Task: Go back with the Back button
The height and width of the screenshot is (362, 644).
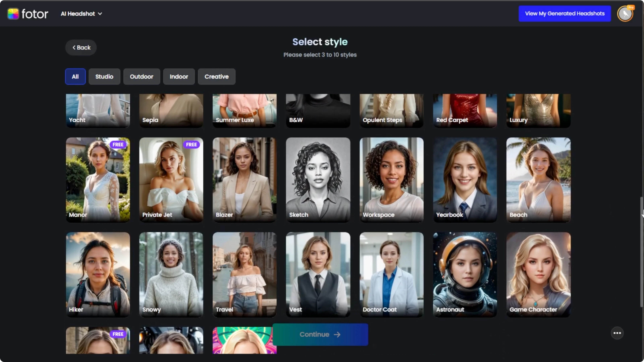Action: pos(81,47)
